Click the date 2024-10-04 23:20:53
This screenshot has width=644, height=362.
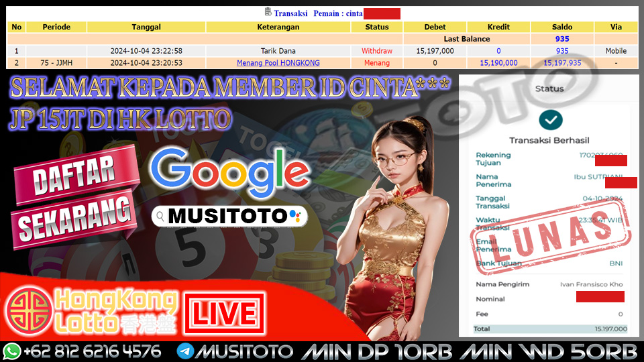coord(146,63)
